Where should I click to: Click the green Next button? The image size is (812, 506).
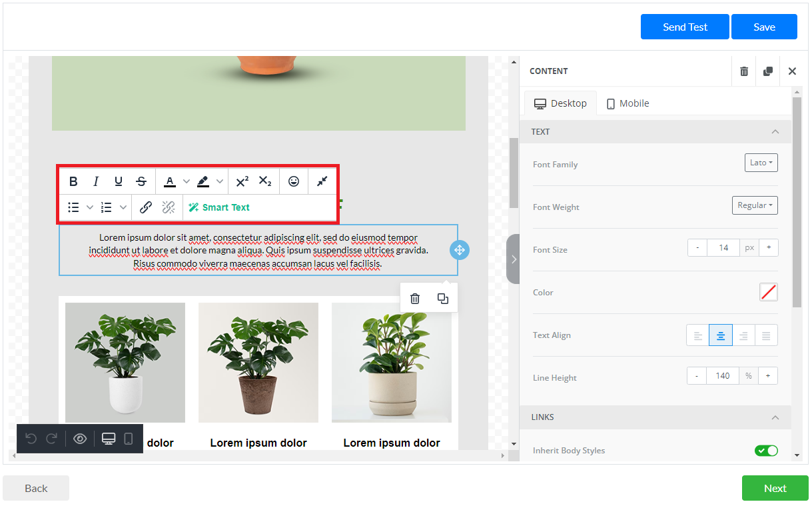(775, 488)
